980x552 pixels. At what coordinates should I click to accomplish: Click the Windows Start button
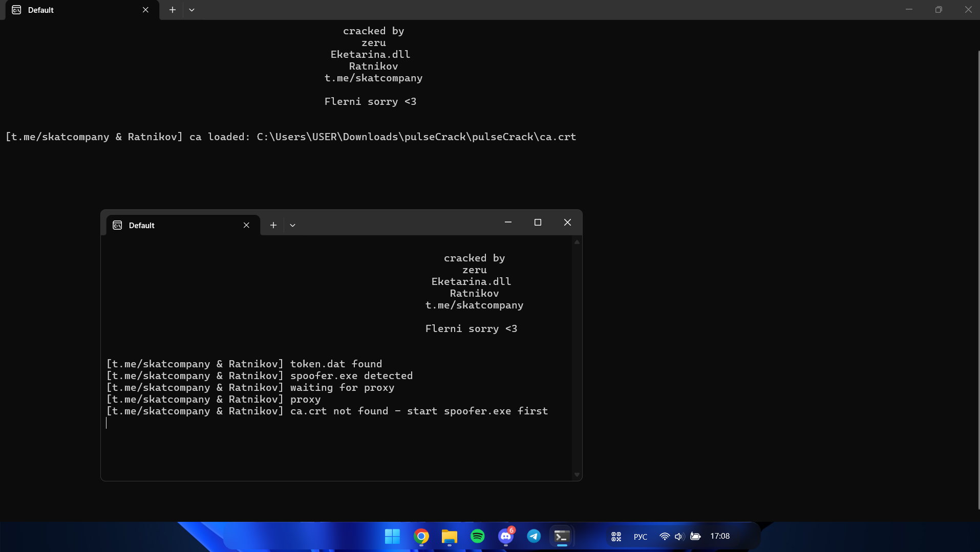[x=392, y=536]
